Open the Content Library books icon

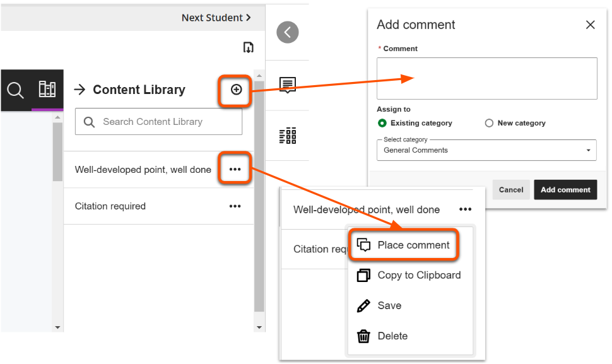47,90
